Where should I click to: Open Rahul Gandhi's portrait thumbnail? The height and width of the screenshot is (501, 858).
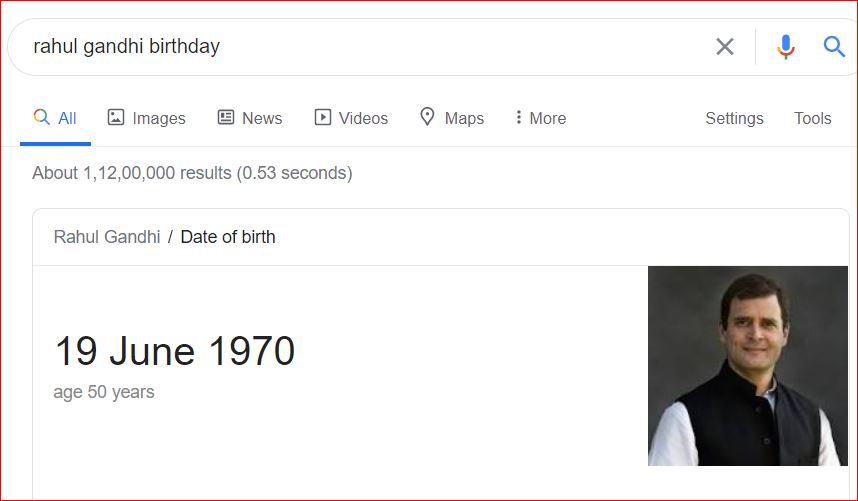pyautogui.click(x=747, y=366)
